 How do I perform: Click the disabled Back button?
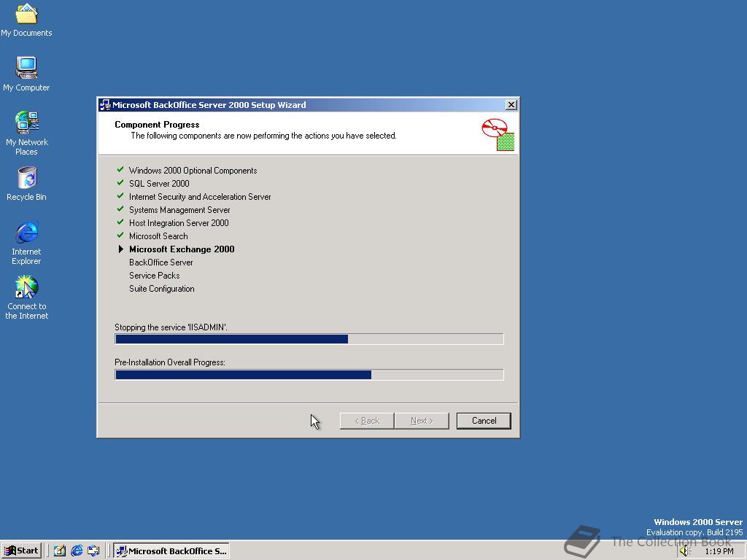[367, 421]
